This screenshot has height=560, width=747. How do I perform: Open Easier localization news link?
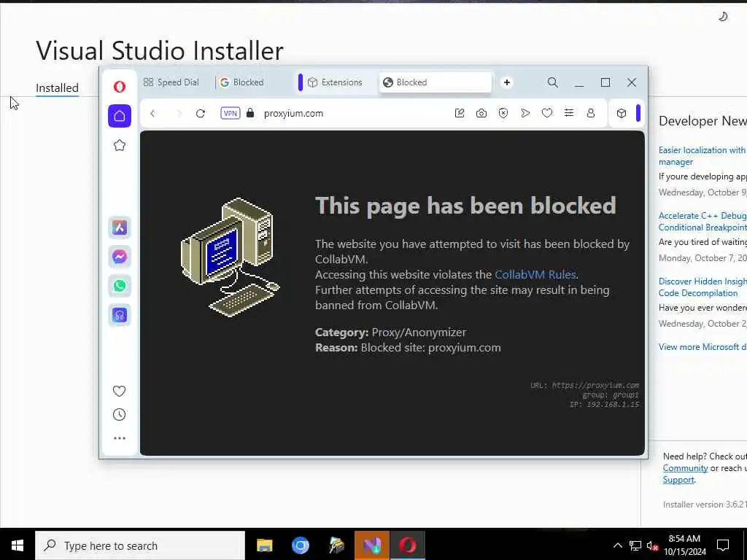coord(703,156)
